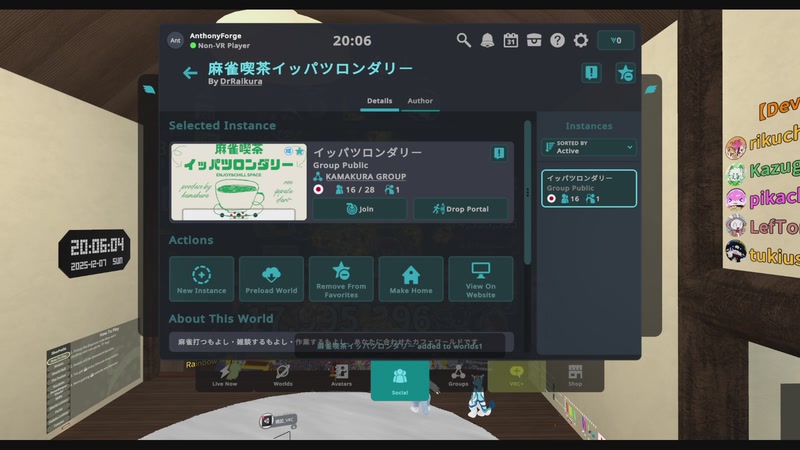Click the favorite star icon in header
Viewport: 800px width, 450px height.
625,73
